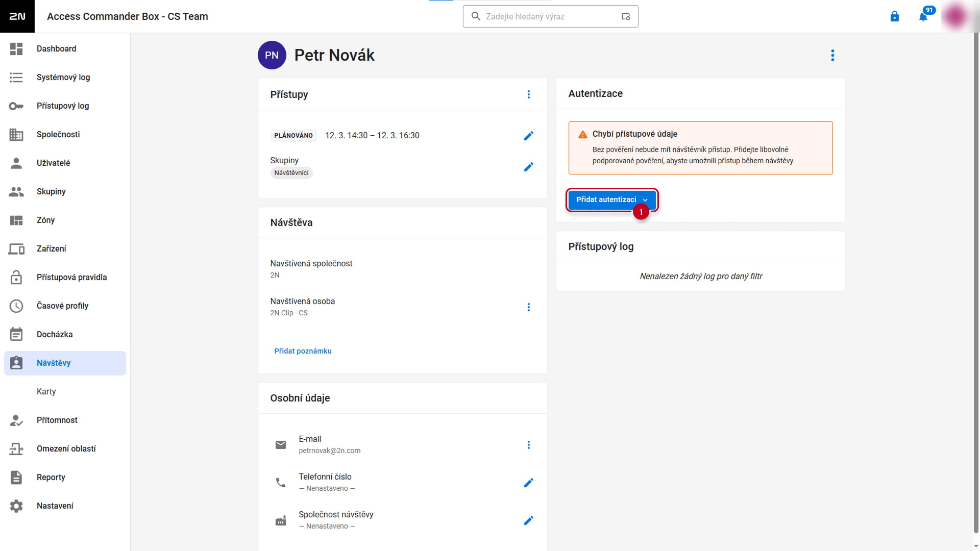Click the Skupiny people icon
Image resolution: width=980 pixels, height=551 pixels.
(x=16, y=192)
